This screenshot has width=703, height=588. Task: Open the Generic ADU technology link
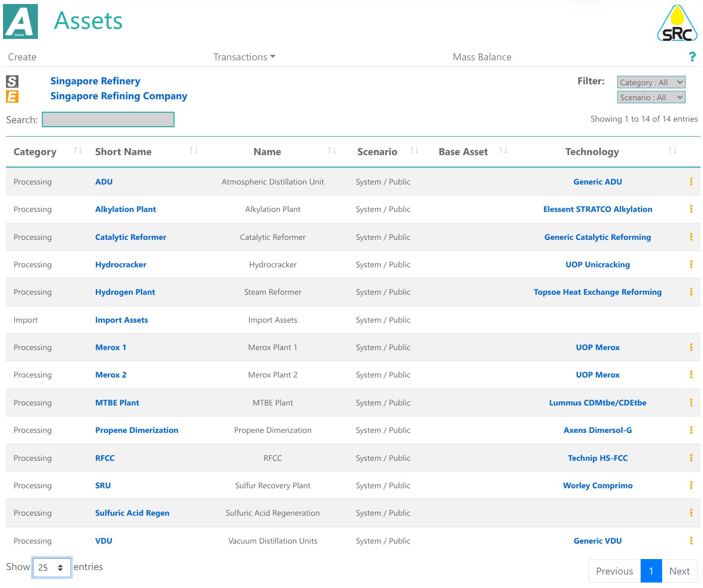click(x=598, y=182)
